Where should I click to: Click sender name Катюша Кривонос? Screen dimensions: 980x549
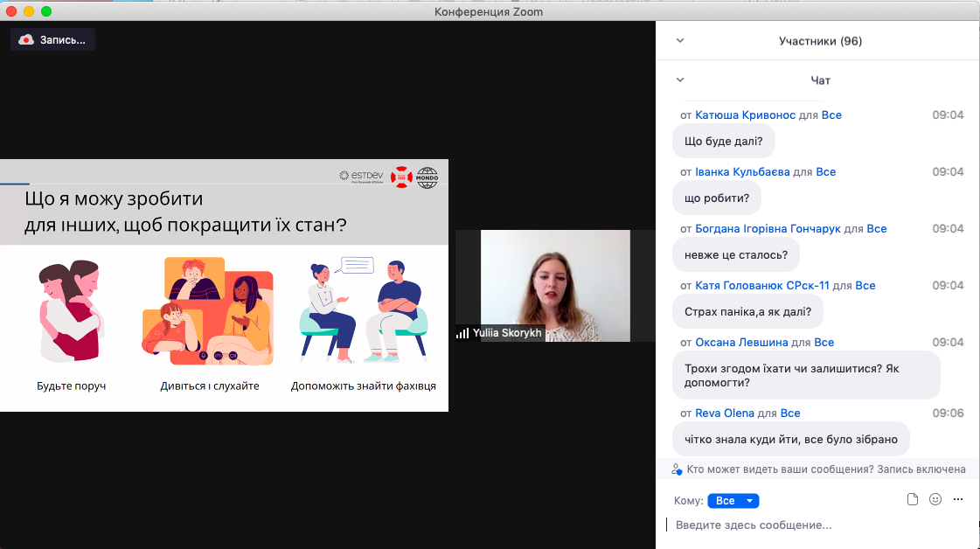click(x=744, y=115)
